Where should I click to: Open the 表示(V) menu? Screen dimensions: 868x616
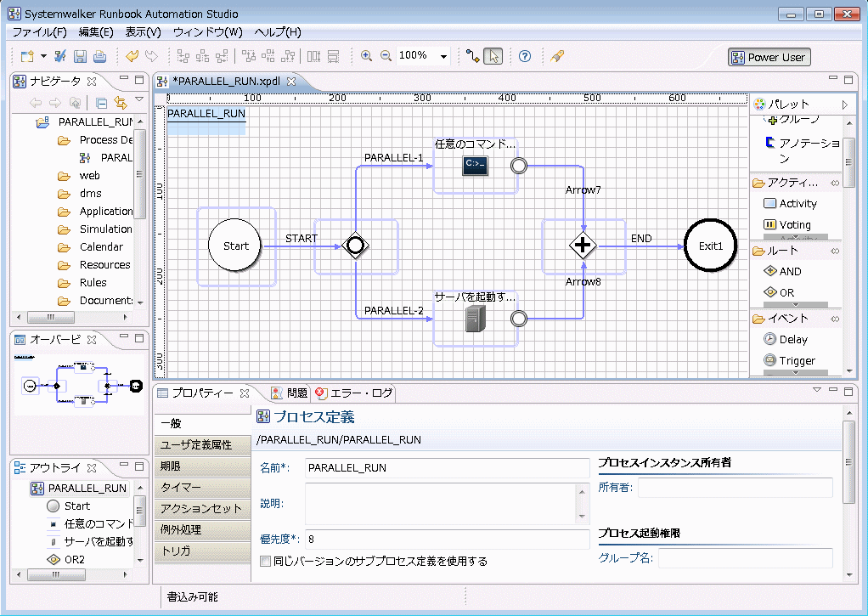(x=143, y=32)
